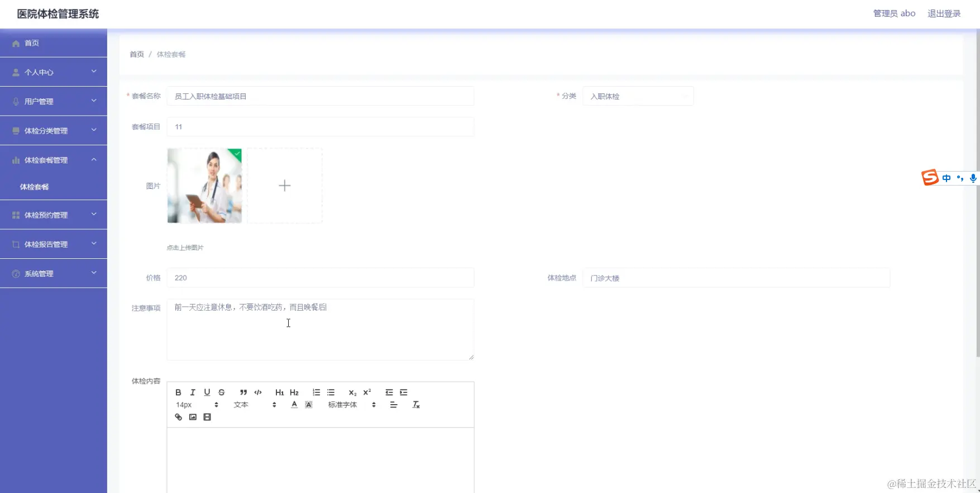Toggle subscript in editor

tap(352, 392)
